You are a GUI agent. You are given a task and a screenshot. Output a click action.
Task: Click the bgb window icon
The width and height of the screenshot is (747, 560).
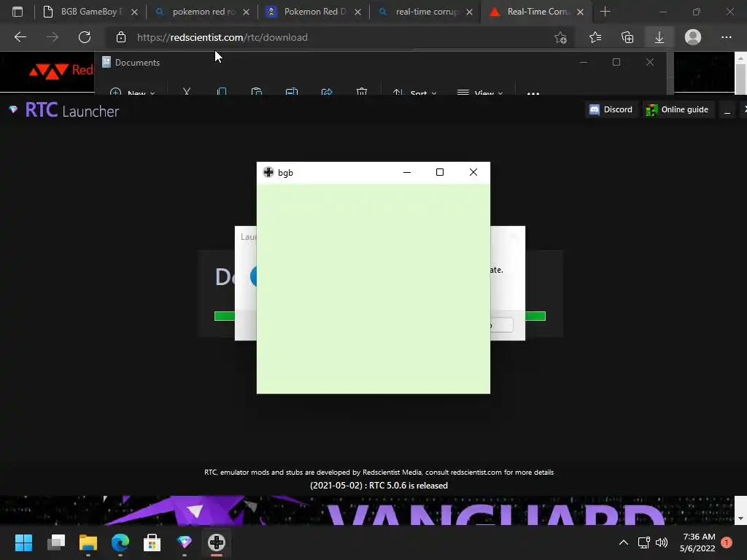(268, 172)
